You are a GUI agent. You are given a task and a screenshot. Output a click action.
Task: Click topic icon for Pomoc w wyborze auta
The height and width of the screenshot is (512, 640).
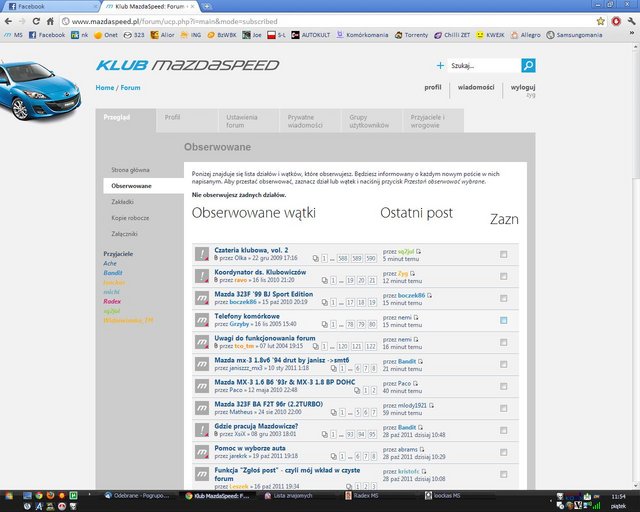tap(202, 452)
